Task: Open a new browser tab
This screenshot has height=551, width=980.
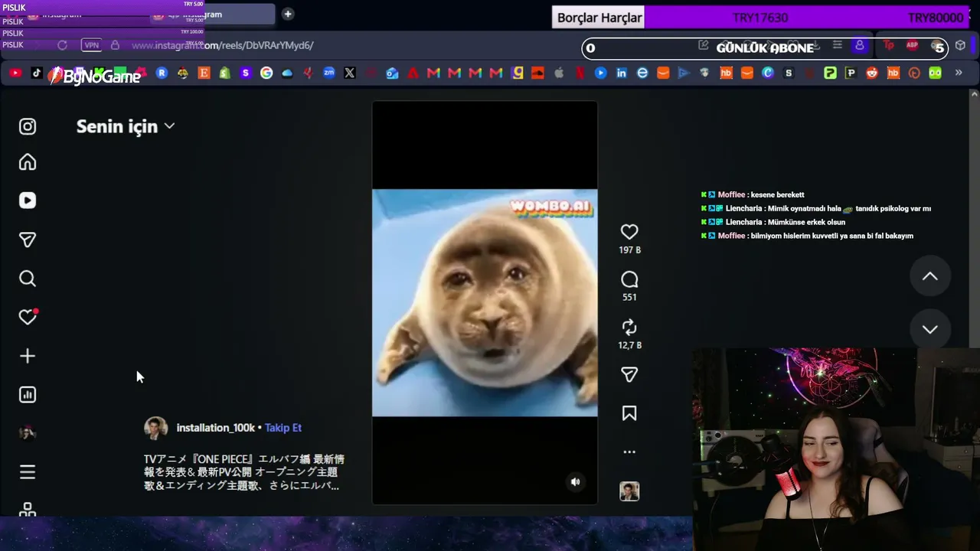Action: (288, 14)
